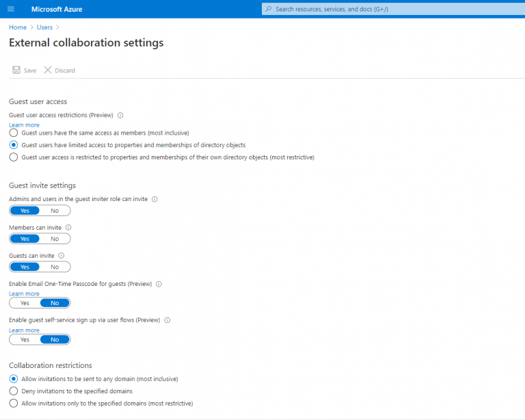Viewport: 525px width, 420px height.
Task: Open info icon beside Members can invite
Action: (68, 227)
